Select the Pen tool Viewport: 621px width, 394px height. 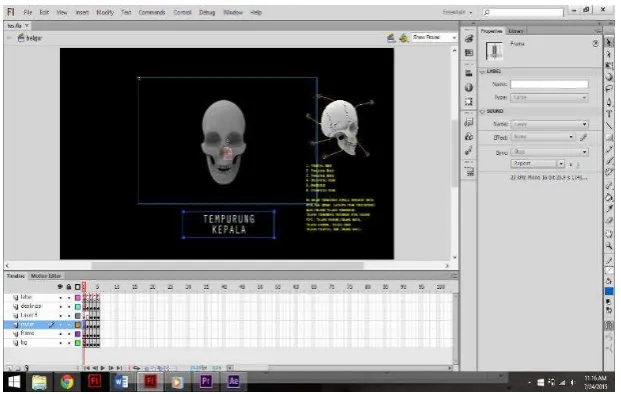(x=609, y=102)
